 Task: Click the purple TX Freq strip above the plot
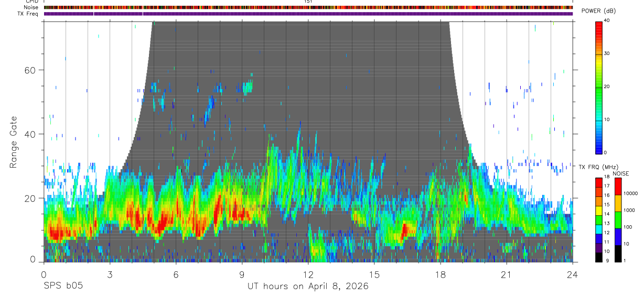coord(308,14)
